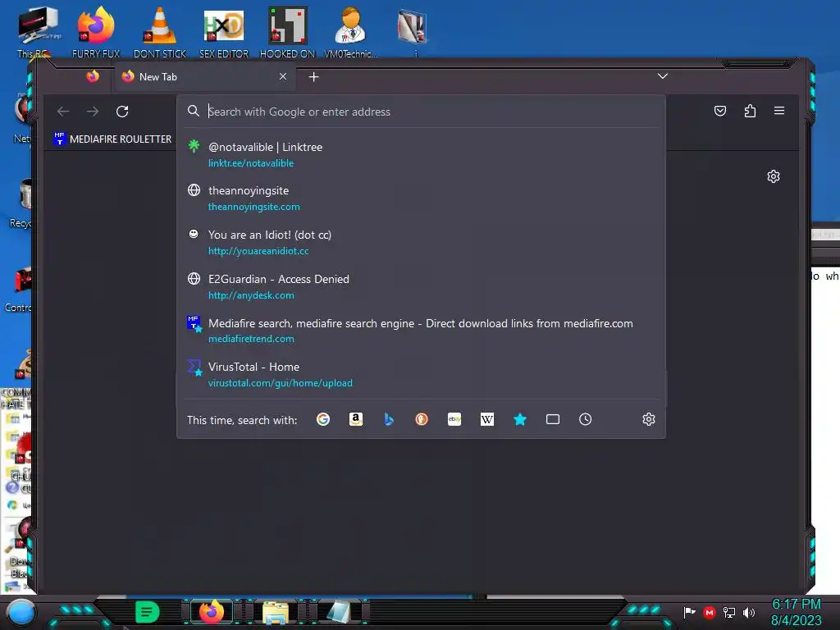The image size is (840, 630).
Task: Click the This PC desktop icon
Action: click(x=36, y=32)
